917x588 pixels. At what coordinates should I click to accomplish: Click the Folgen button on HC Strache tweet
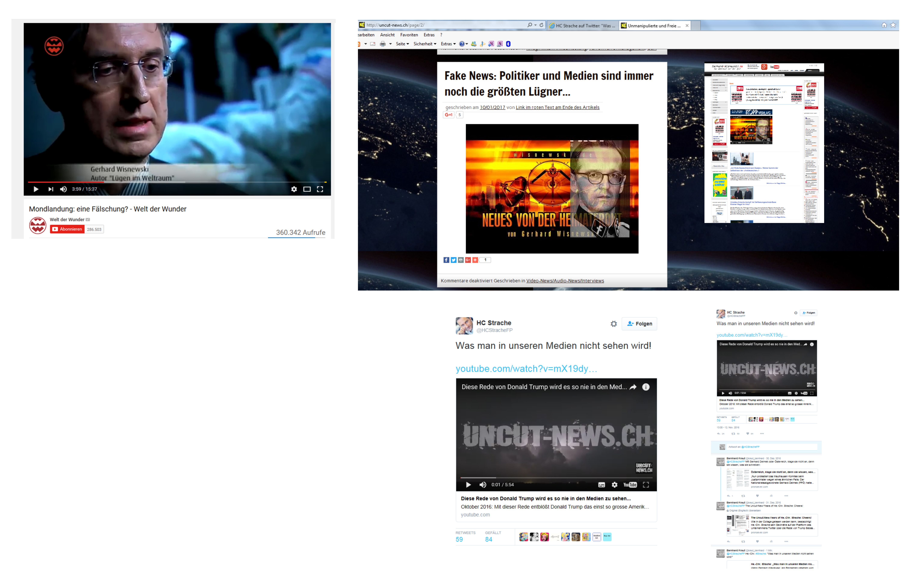[x=639, y=324]
